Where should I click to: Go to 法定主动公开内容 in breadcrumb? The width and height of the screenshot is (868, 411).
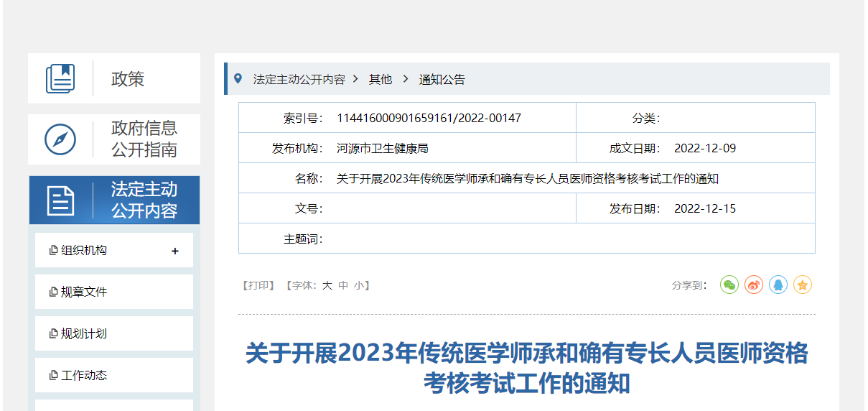(x=299, y=79)
